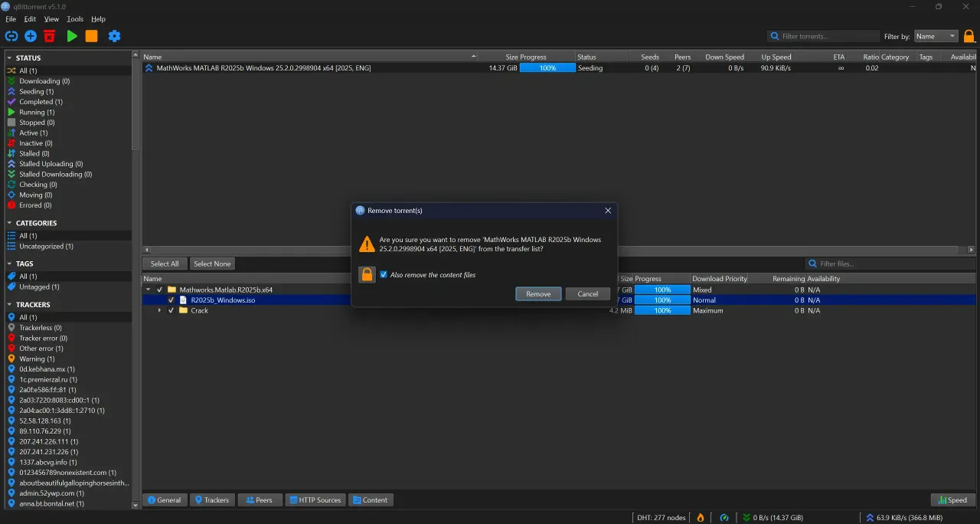Collapse the CATEGORIES sidebar section

tap(9, 223)
